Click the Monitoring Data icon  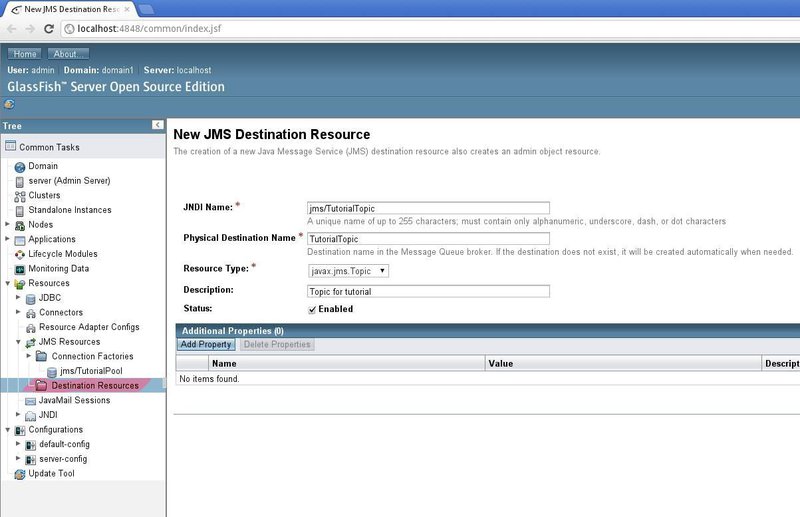pos(20,269)
